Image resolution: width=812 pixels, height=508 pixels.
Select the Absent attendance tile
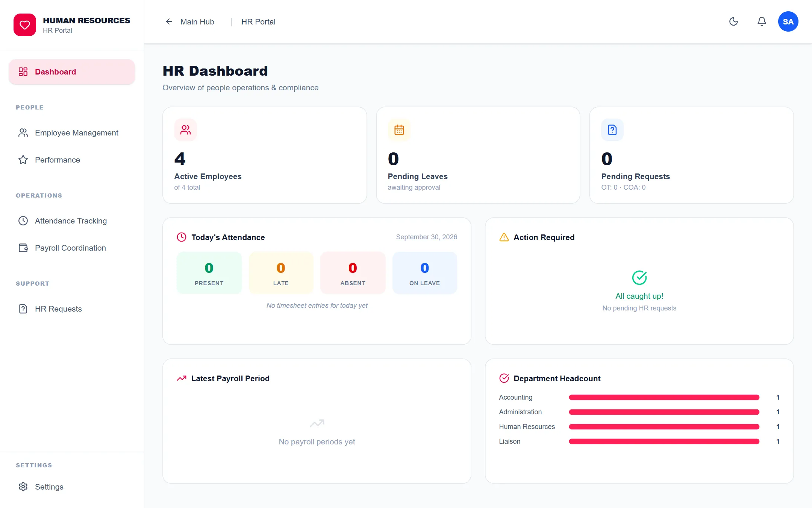point(353,273)
